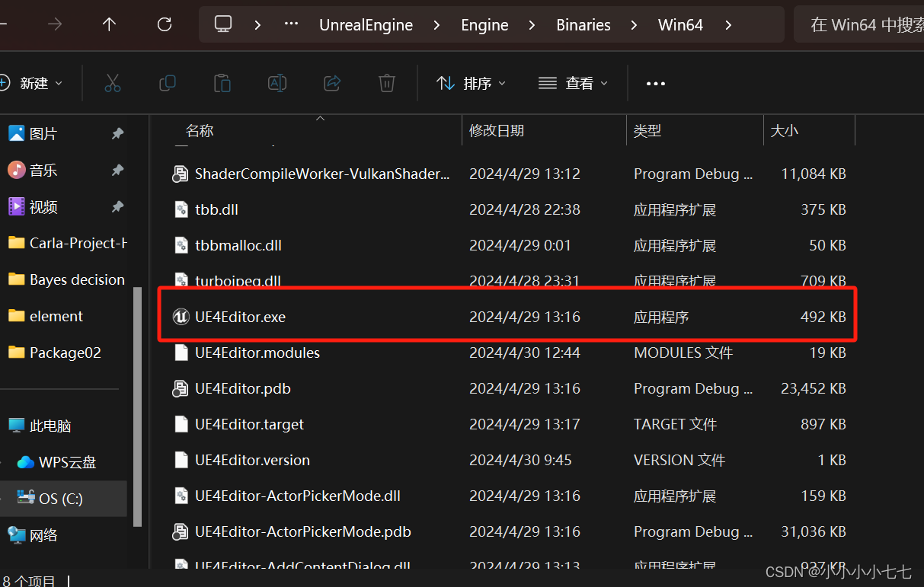Screen dimensions: 924x587
Task: Click the monitor icon in address bar
Action: [x=223, y=24]
